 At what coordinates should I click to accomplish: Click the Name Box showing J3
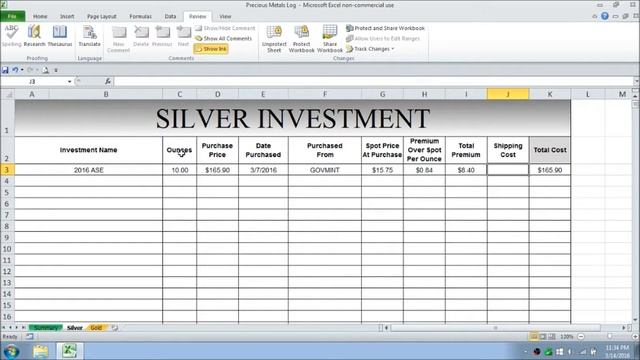point(33,82)
